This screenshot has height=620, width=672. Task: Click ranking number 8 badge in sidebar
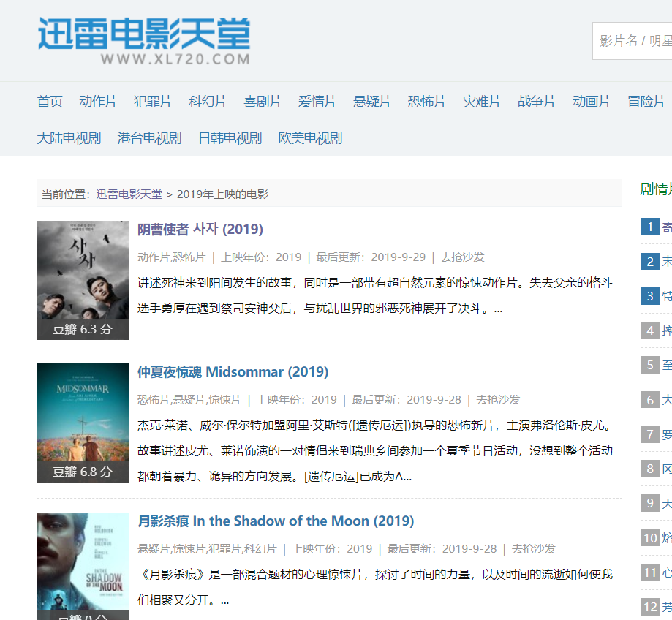point(650,469)
